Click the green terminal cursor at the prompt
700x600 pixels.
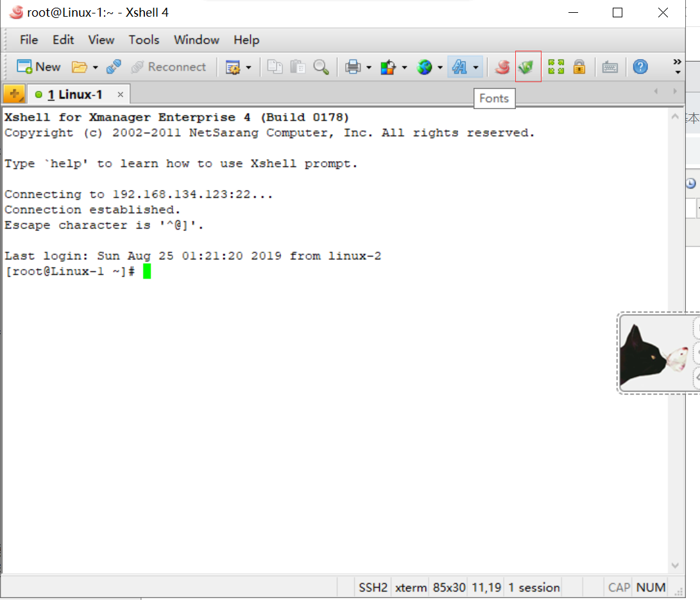(147, 271)
